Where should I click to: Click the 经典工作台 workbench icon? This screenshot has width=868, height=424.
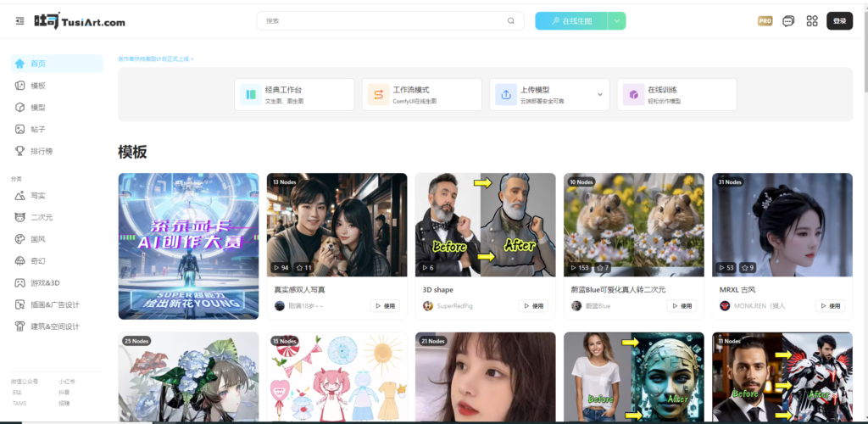251,95
